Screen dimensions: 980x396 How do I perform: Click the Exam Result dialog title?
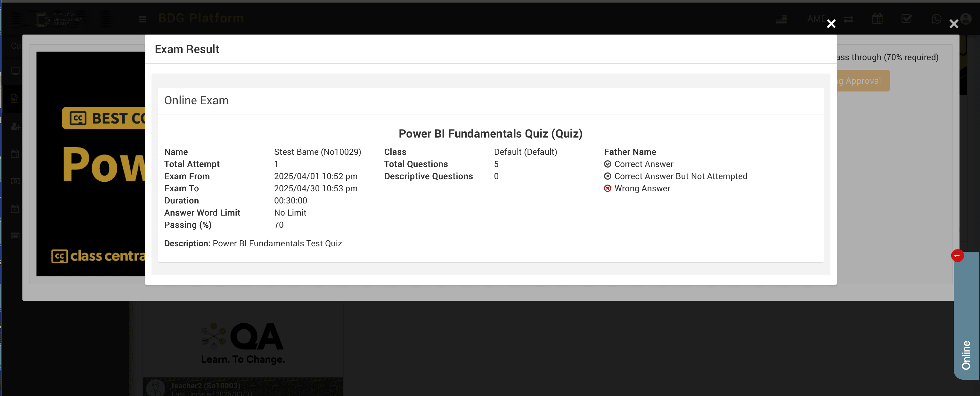click(187, 49)
